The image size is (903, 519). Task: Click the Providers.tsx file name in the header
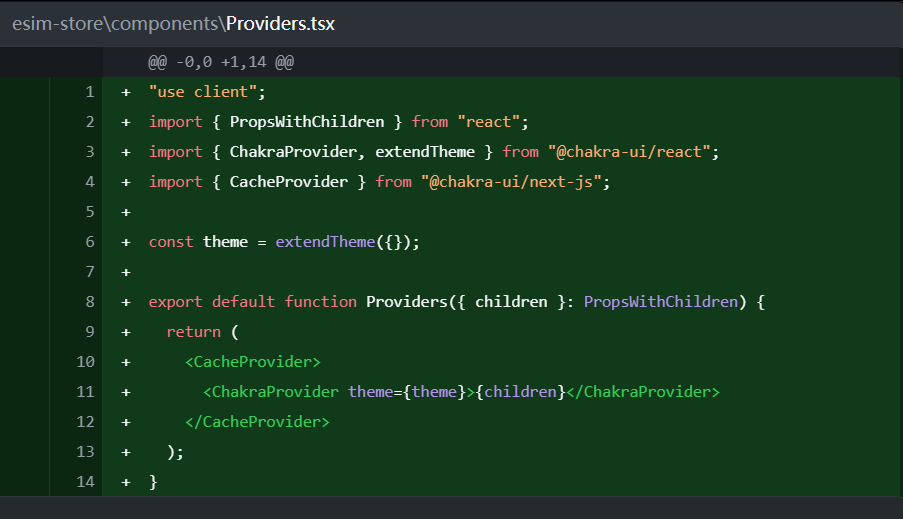click(x=280, y=24)
